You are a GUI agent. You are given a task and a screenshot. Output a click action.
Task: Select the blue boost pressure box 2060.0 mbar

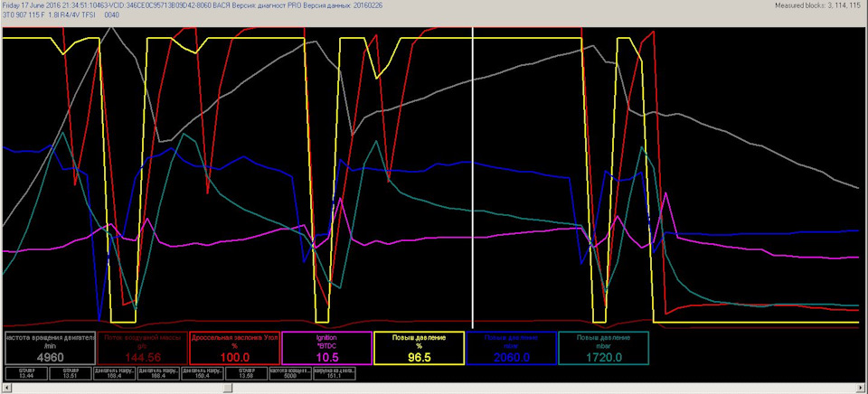[512, 348]
